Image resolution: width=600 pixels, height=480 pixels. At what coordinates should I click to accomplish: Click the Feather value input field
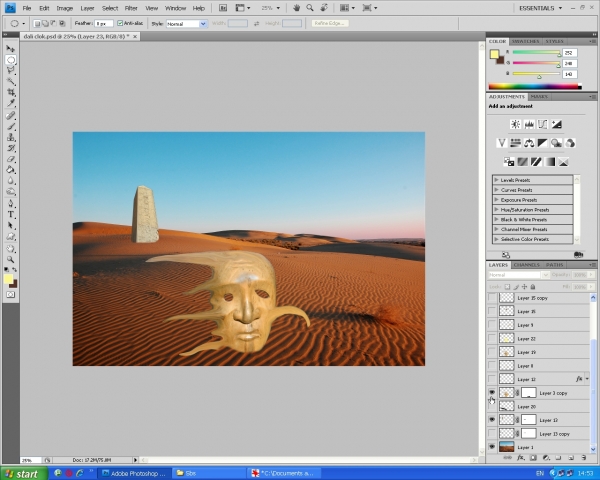pyautogui.click(x=104, y=24)
